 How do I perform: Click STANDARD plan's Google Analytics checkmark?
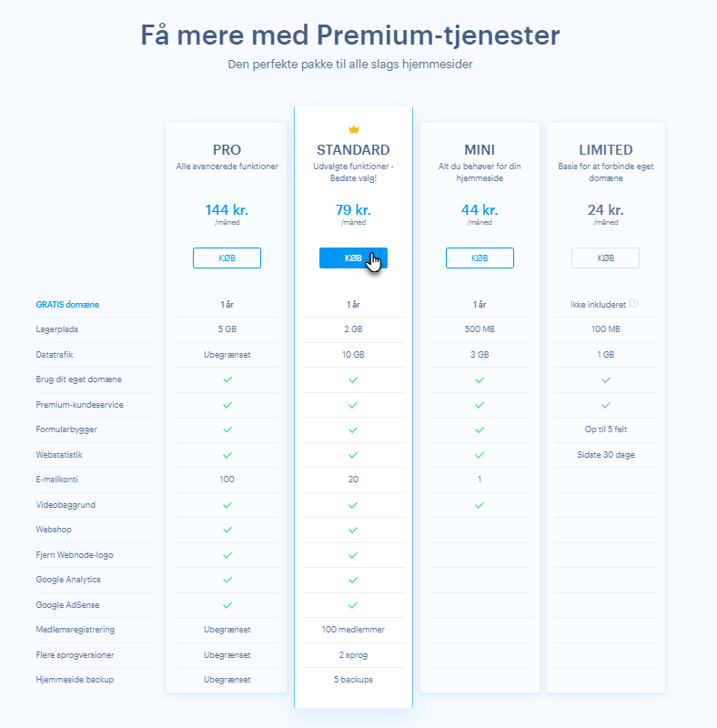point(353,579)
